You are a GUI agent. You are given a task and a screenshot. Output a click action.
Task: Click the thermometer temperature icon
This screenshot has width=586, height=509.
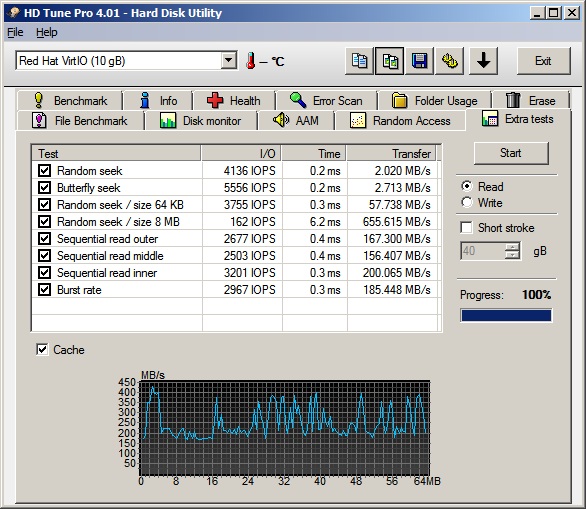point(251,60)
